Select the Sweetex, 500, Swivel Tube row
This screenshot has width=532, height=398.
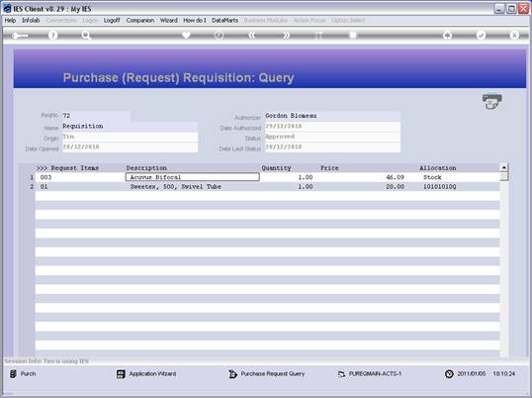coord(267,187)
